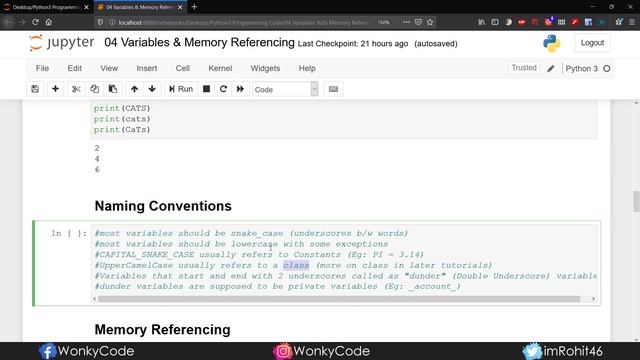Go to browser home page
This screenshot has height=360, width=640.
click(49, 22)
